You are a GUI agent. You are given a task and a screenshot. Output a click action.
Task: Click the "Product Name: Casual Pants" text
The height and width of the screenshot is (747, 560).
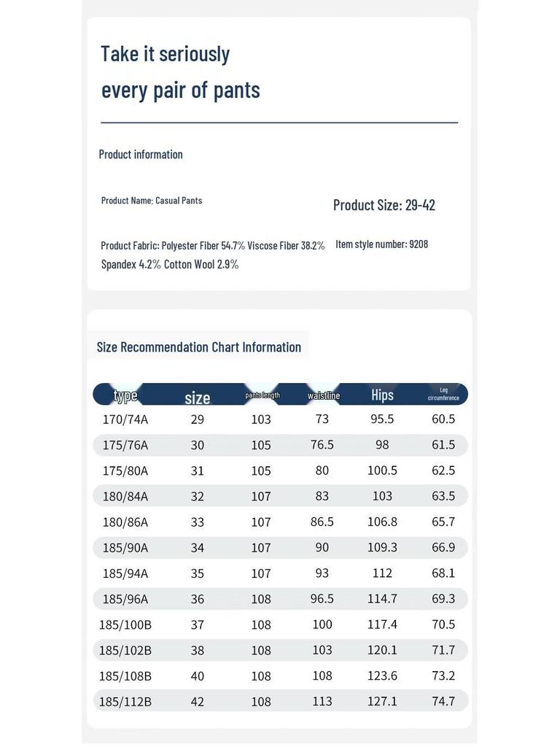coord(152,201)
